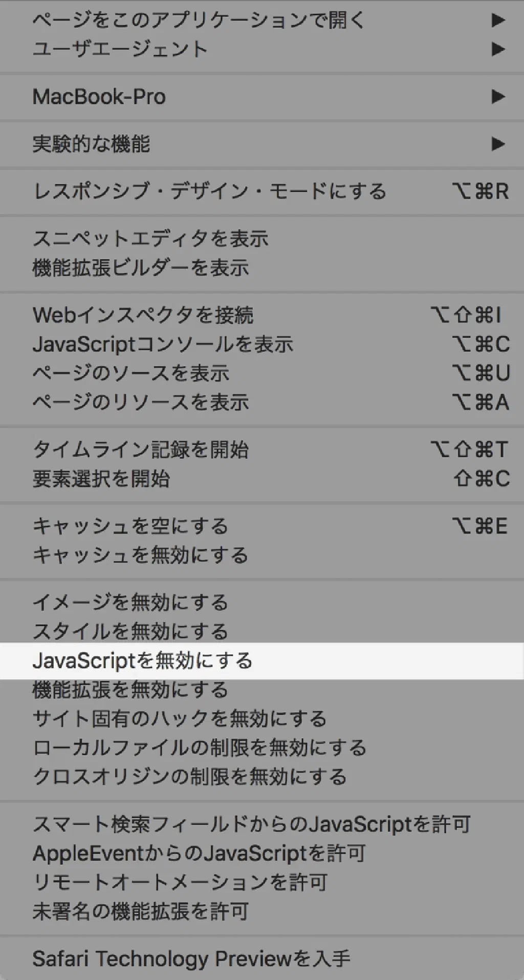Toggle クロスオリジンの制限を無効にする
Image resolution: width=524 pixels, height=980 pixels.
(190, 777)
